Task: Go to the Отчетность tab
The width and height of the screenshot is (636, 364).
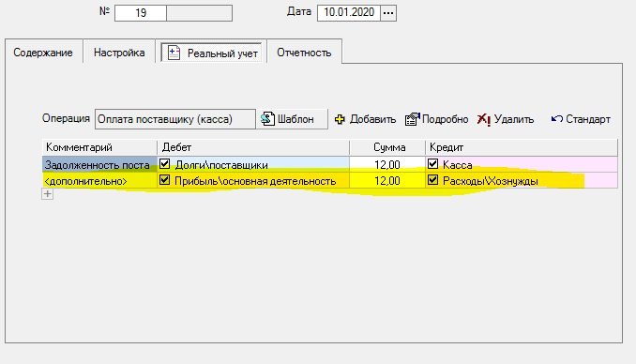Action: click(304, 53)
